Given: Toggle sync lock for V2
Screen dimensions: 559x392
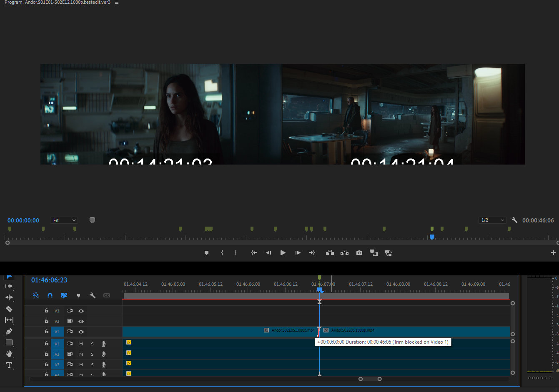Looking at the screenshot, I should pos(70,321).
